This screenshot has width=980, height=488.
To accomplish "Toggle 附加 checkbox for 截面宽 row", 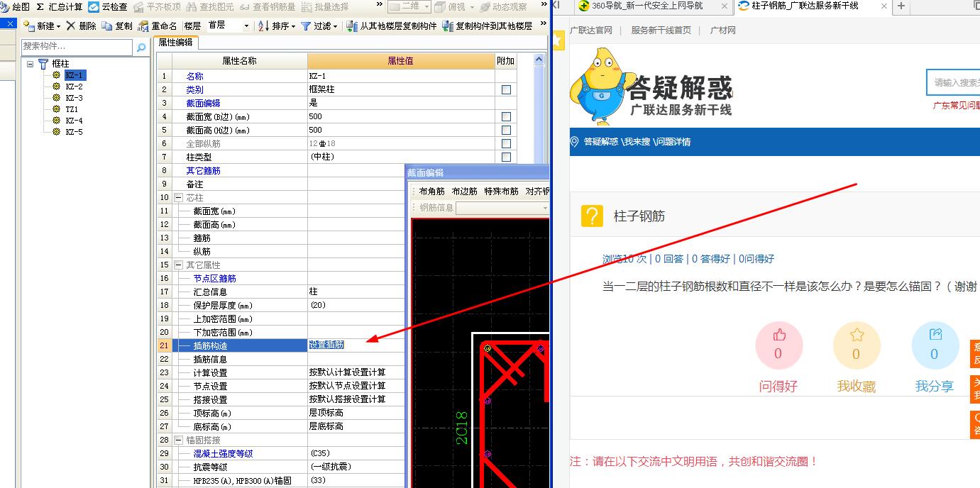I will [x=506, y=116].
